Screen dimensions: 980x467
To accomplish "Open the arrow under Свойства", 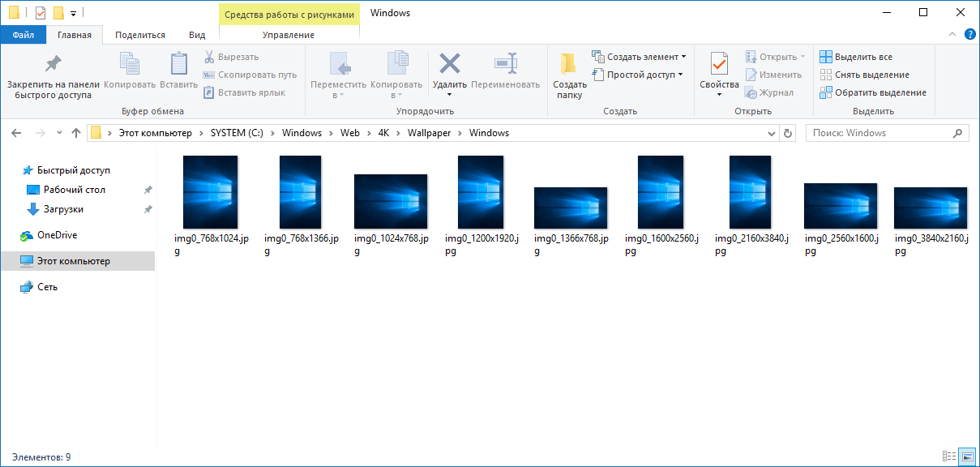I will point(720,95).
